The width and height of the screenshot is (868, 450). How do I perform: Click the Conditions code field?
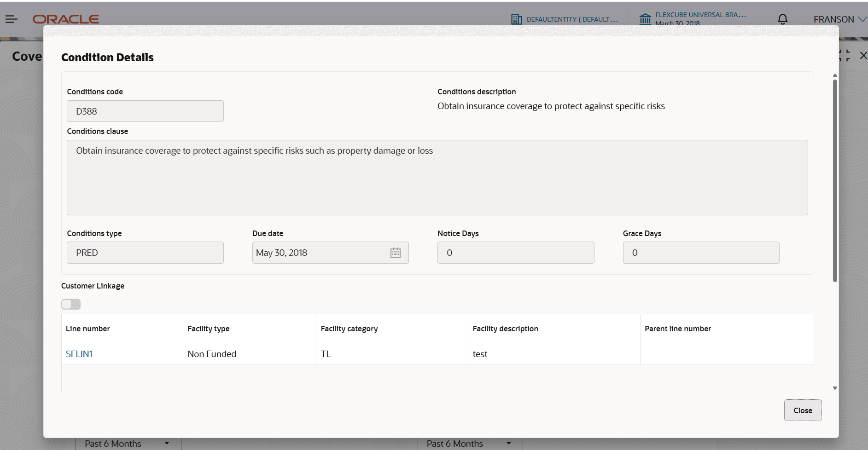pyautogui.click(x=145, y=111)
